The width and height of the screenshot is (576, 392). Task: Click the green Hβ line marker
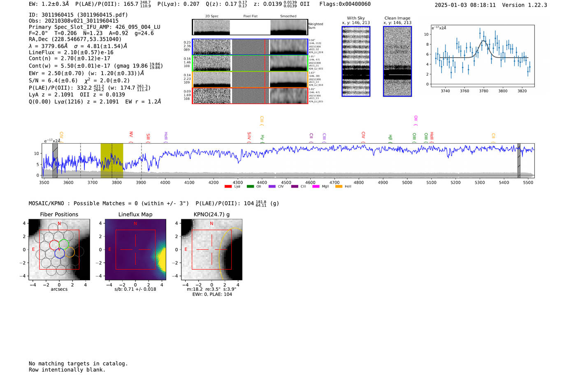pos(390,139)
